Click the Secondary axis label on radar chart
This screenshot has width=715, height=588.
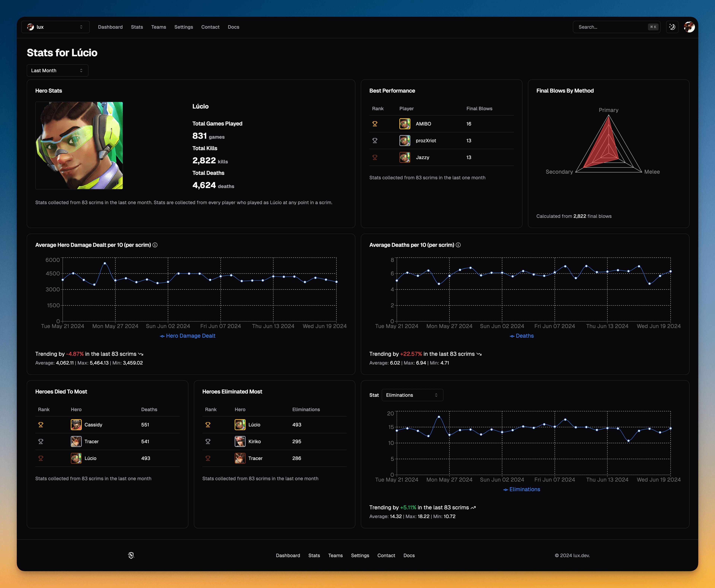pyautogui.click(x=559, y=172)
